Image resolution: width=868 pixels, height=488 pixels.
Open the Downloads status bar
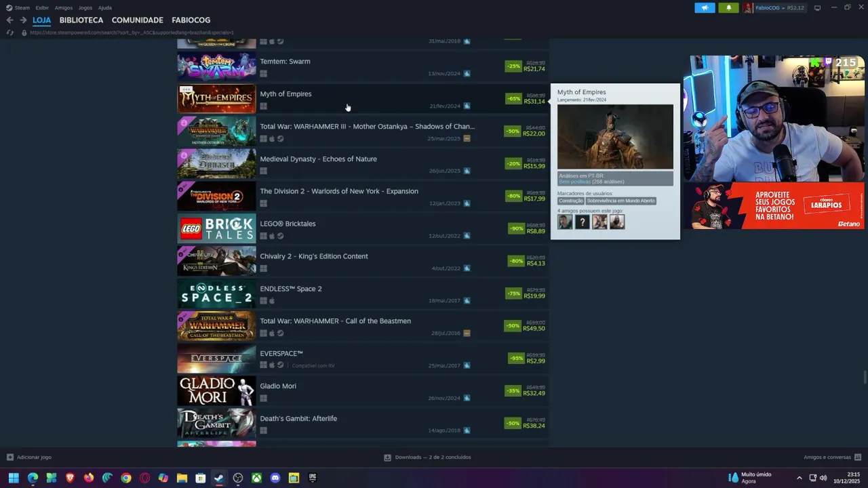427,457
